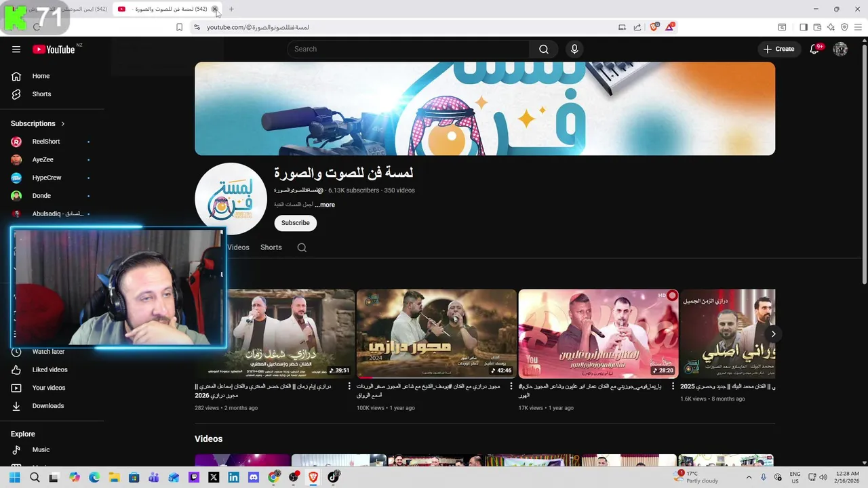Open options menu for 17K views video
This screenshot has width=868, height=488.
(673, 386)
